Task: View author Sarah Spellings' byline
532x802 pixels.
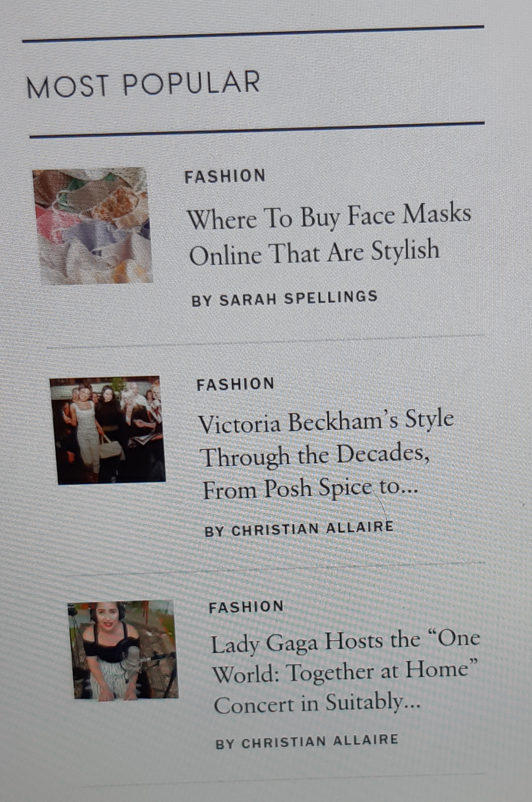Action: (284, 299)
